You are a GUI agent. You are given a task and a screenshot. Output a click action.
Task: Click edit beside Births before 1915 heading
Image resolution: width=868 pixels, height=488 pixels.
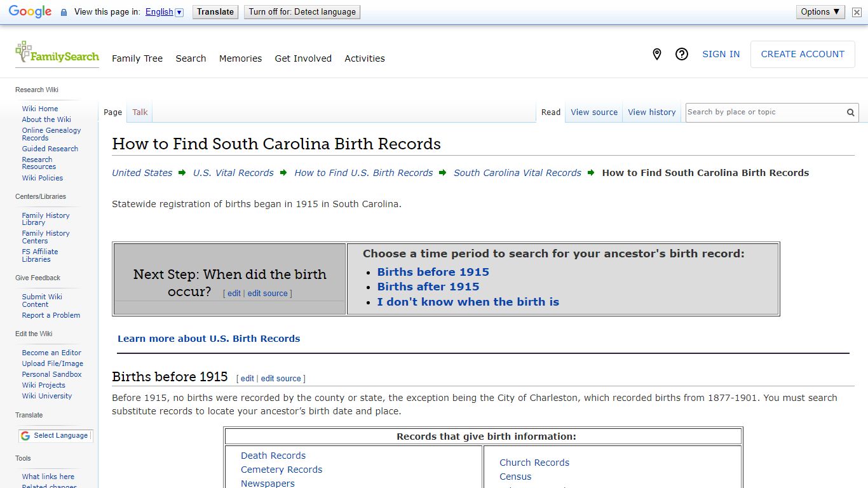click(247, 379)
